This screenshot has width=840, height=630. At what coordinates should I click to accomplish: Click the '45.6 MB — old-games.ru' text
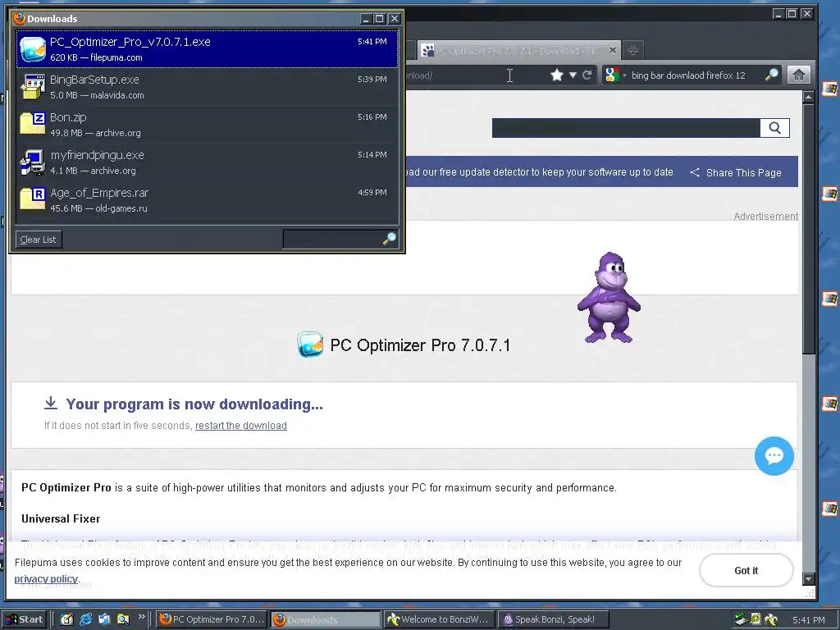tap(98, 208)
